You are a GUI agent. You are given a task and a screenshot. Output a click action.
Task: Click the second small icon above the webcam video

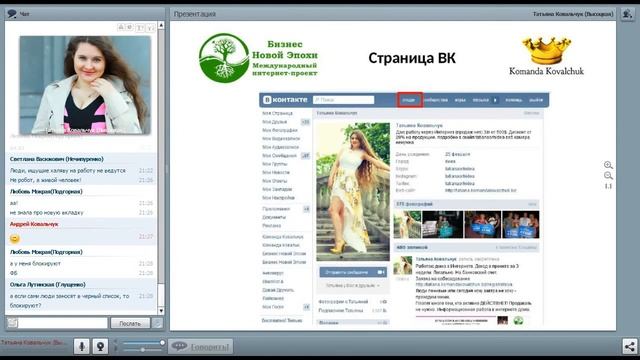(129, 27)
